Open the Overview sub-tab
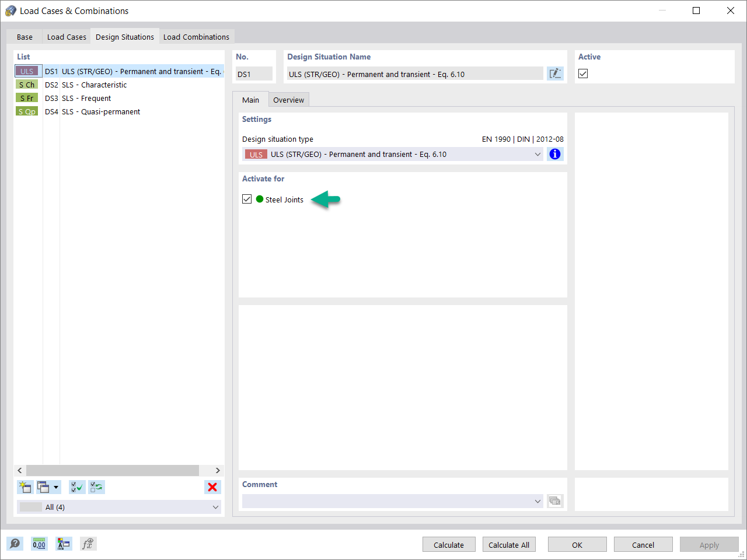Image resolution: width=747 pixels, height=560 pixels. [288, 100]
